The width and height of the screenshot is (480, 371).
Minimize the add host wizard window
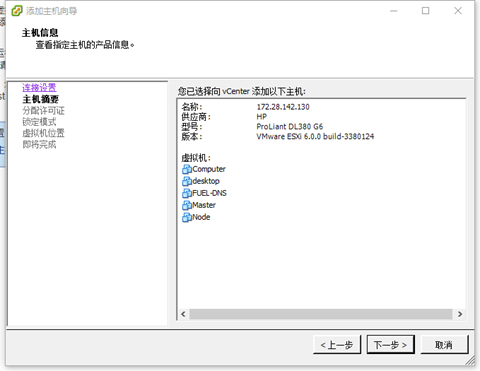point(394,11)
